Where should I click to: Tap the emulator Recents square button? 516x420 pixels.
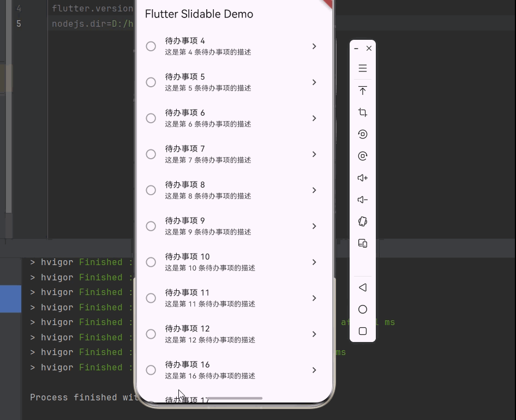click(363, 331)
